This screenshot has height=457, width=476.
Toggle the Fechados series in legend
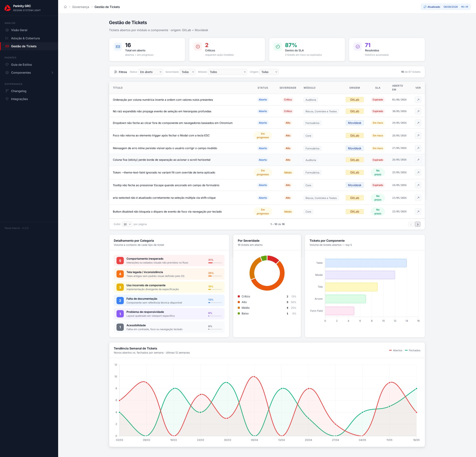click(413, 350)
